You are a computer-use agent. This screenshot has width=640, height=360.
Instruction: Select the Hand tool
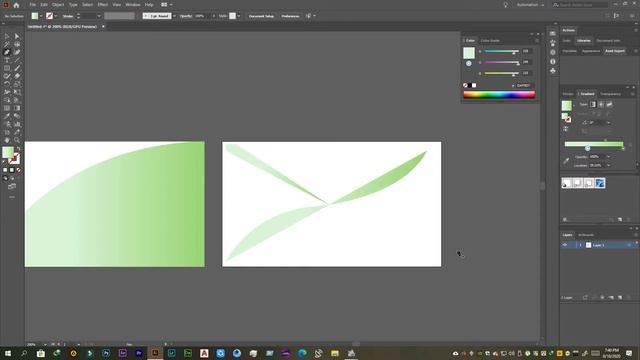coord(7,140)
